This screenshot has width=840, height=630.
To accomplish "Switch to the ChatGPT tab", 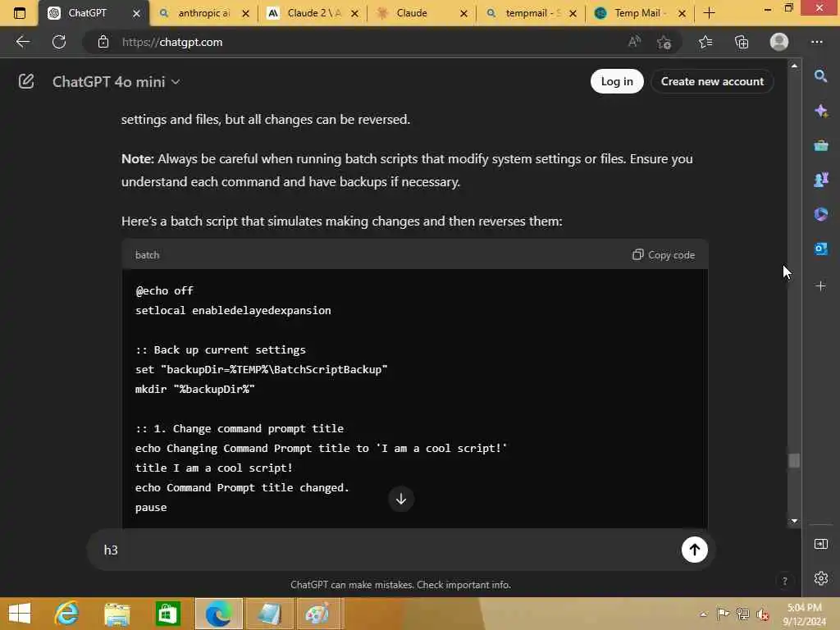I will 87,13.
